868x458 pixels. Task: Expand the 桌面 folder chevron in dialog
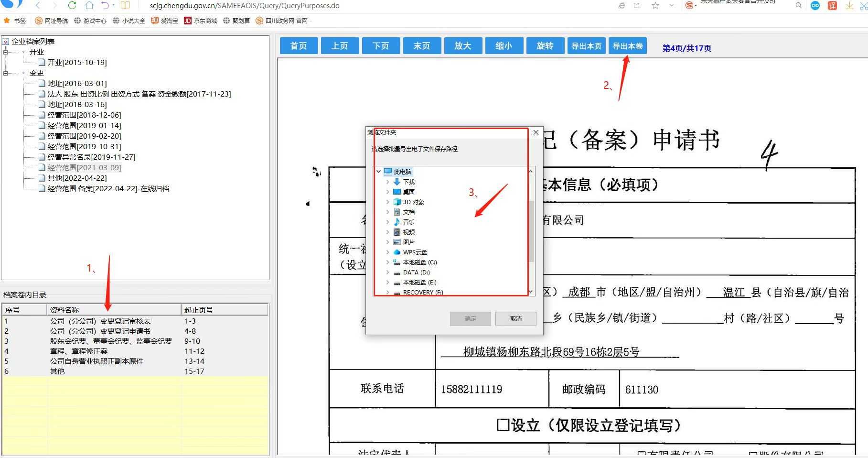387,192
